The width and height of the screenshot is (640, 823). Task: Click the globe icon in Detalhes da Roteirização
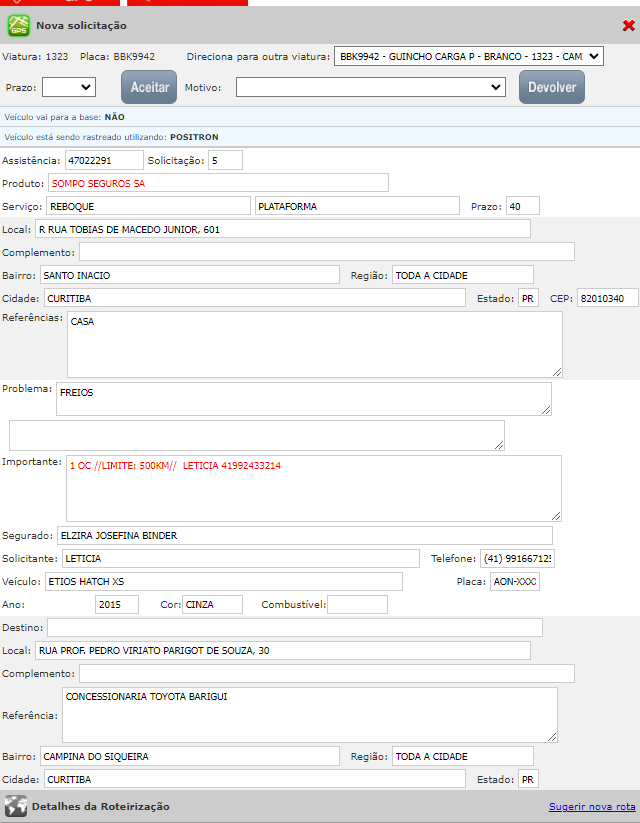15,806
